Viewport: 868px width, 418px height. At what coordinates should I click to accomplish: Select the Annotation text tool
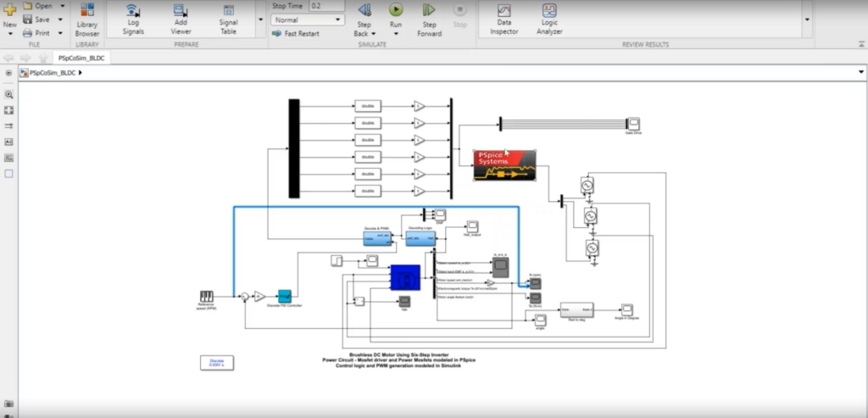point(8,142)
